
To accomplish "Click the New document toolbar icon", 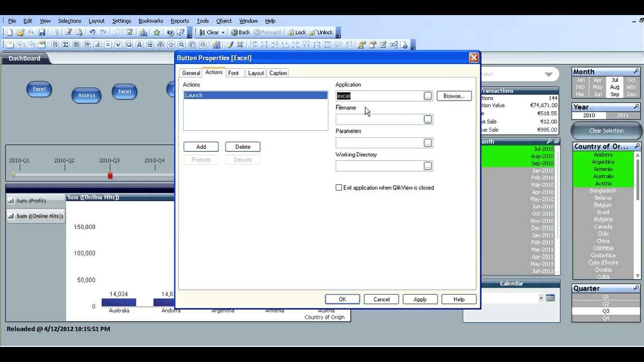I will [x=10, y=32].
